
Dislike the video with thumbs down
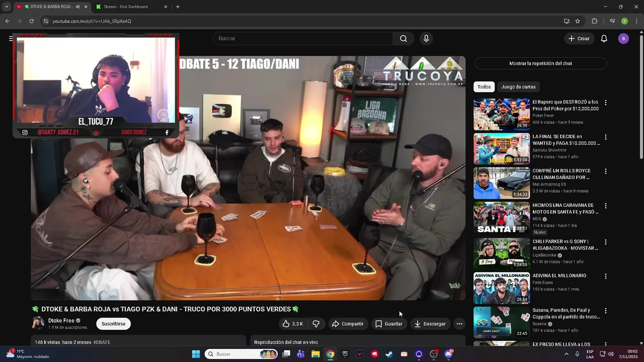tap(316, 324)
